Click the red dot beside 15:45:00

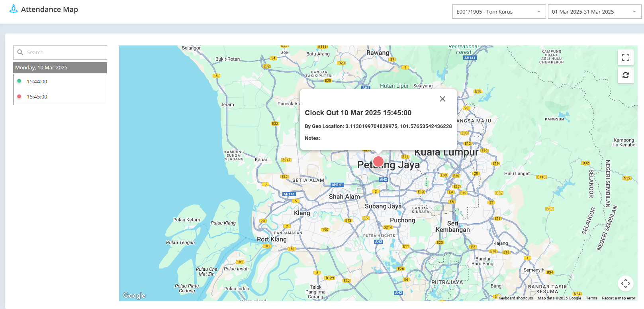19,96
